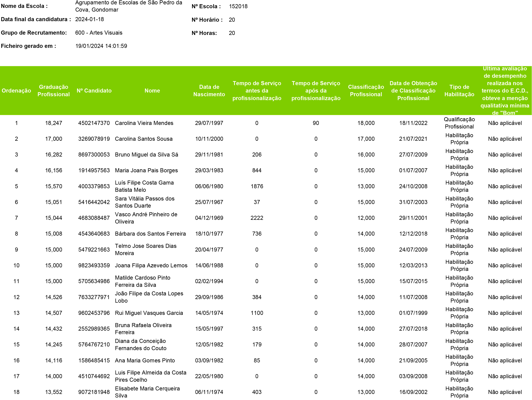Image resolution: width=532 pixels, height=400 pixels.
Task: Click service time value 2222
Action: coord(257,218)
